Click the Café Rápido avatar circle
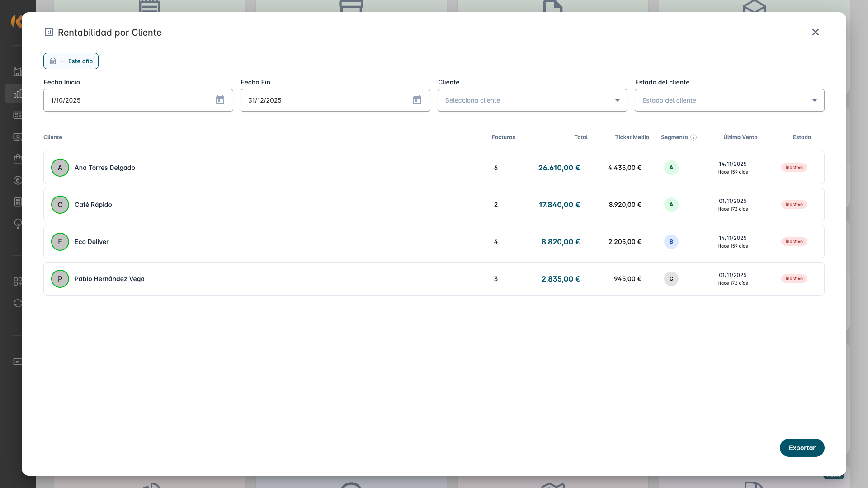 pyautogui.click(x=60, y=205)
